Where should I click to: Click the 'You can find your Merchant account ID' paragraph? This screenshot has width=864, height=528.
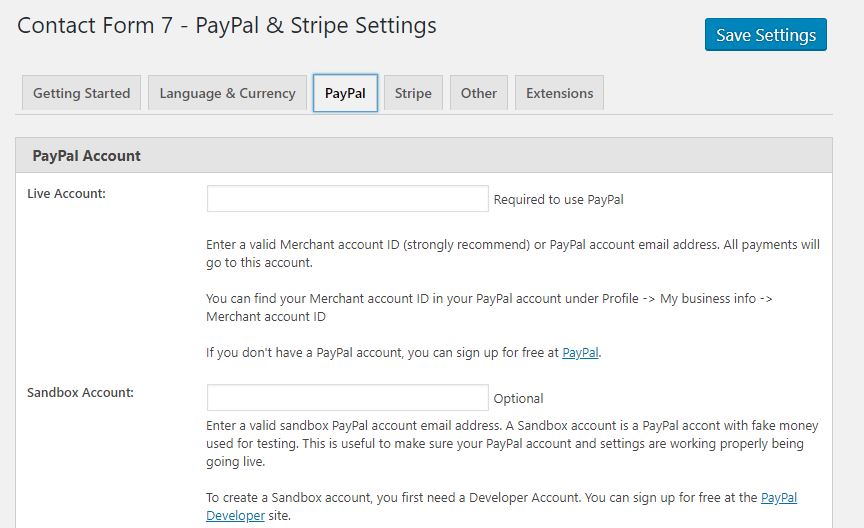tap(489, 308)
